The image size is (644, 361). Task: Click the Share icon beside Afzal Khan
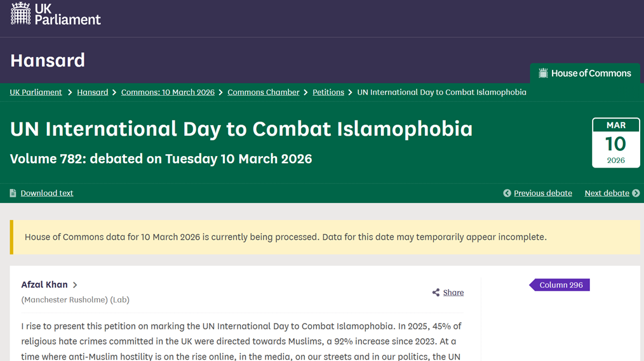tap(436, 292)
